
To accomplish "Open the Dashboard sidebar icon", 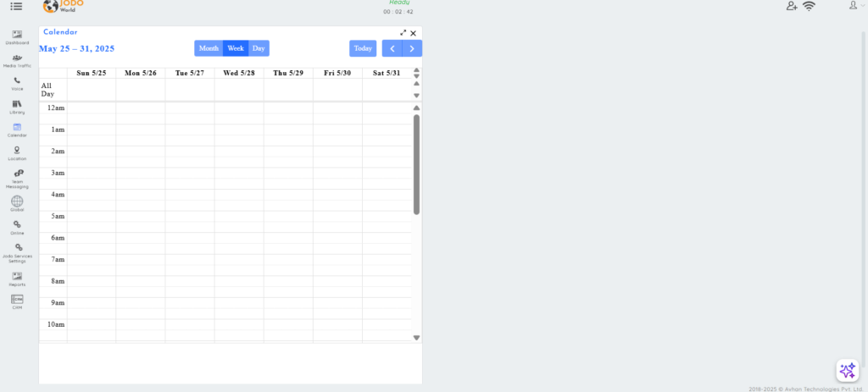I will click(x=17, y=34).
